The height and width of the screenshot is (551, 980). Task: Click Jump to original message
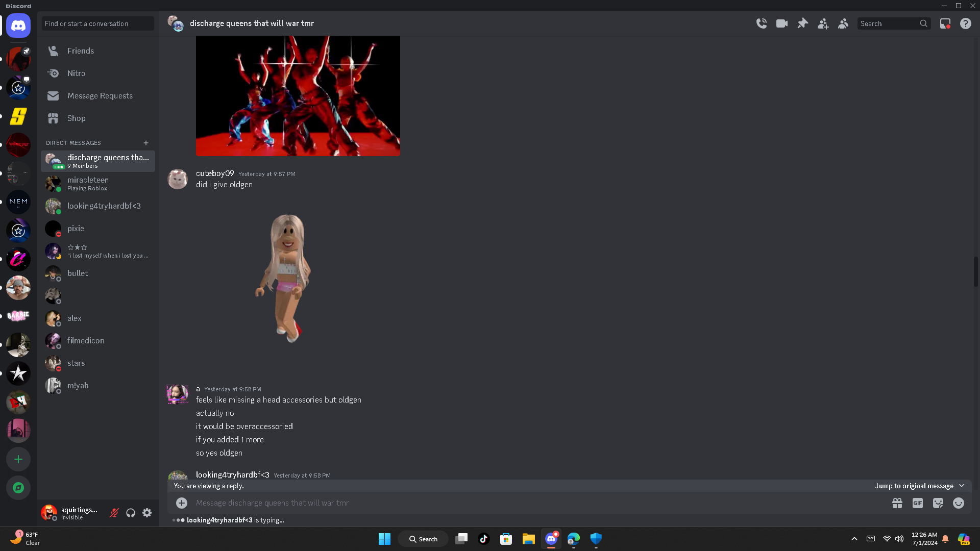point(920,486)
